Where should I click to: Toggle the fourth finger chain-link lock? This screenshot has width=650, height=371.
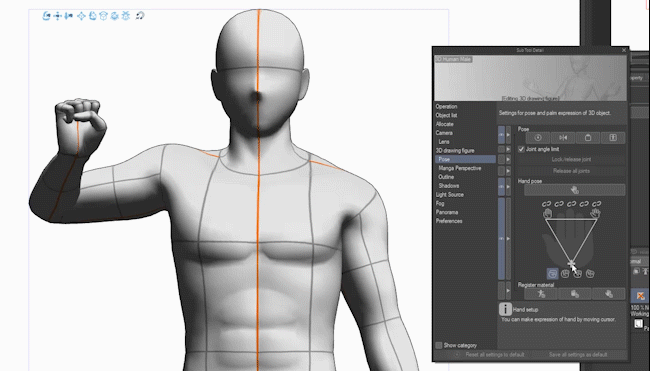tap(584, 204)
